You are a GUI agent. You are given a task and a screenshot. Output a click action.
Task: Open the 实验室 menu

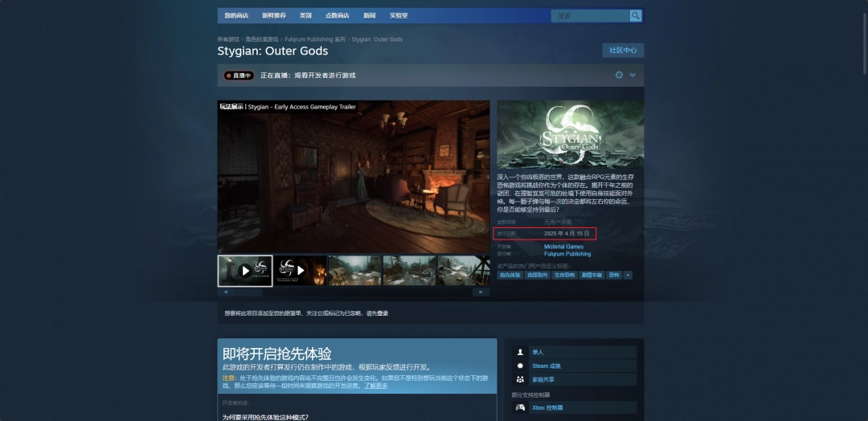[399, 15]
